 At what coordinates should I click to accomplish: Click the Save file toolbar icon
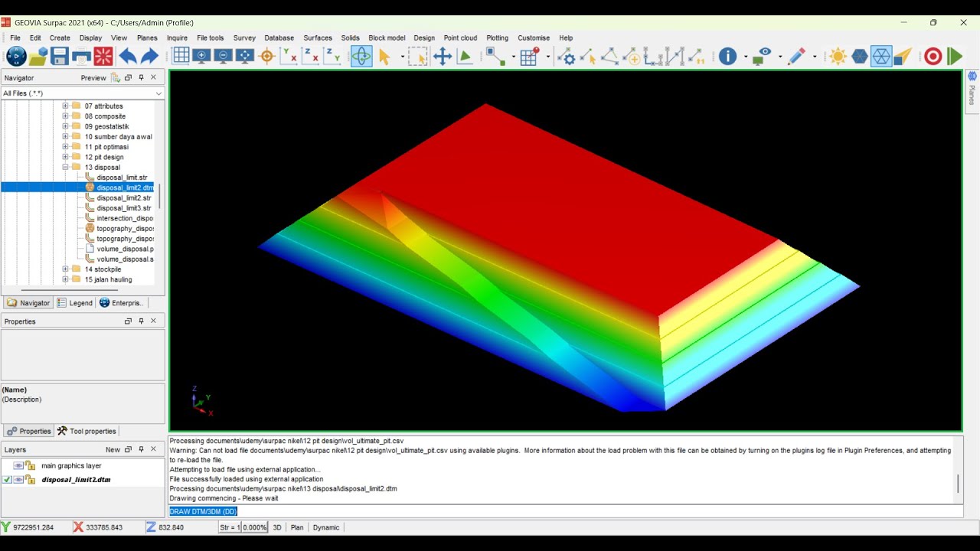[x=60, y=56]
